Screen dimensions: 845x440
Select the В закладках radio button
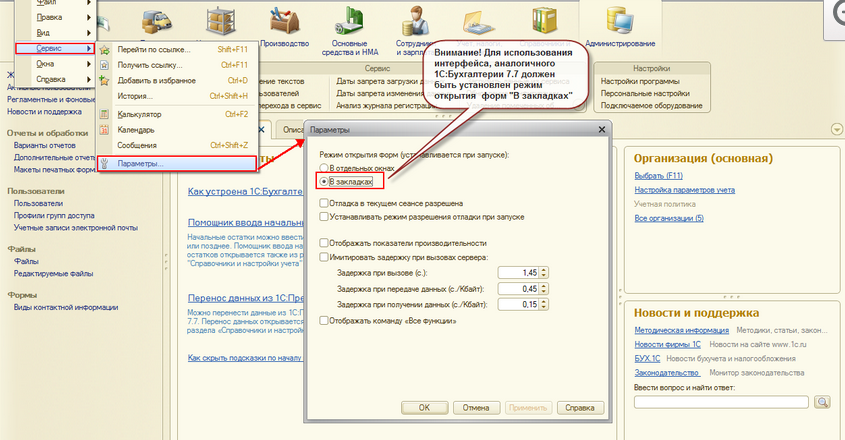[x=323, y=182]
